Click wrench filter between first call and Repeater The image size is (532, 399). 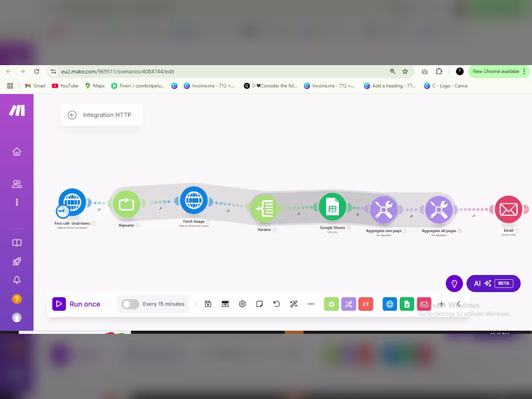(x=99, y=210)
